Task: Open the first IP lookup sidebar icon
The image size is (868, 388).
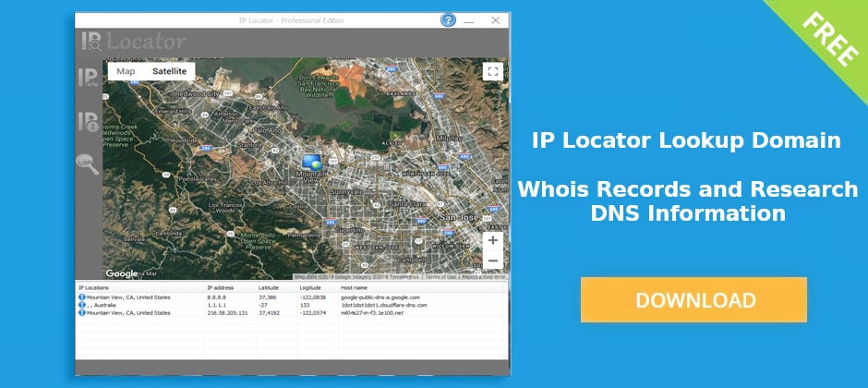Action: pyautogui.click(x=88, y=77)
